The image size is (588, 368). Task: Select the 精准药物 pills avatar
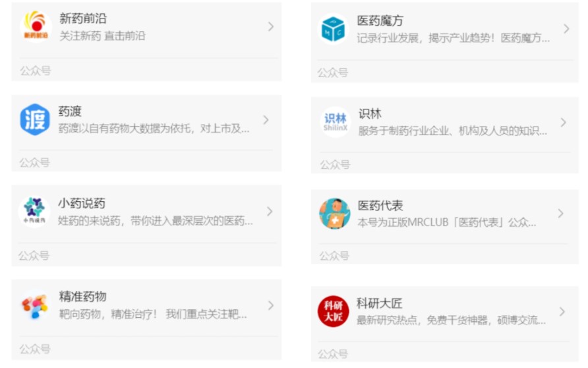tap(35, 306)
